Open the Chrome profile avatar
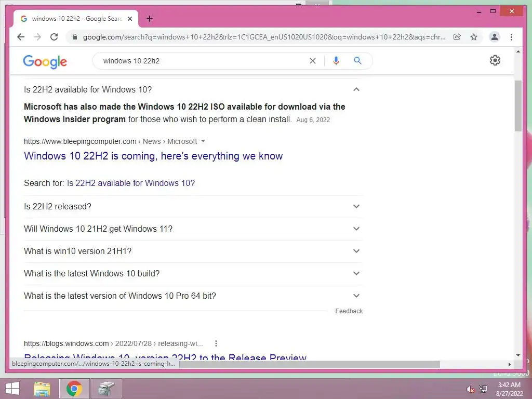The image size is (532, 399). 495,37
